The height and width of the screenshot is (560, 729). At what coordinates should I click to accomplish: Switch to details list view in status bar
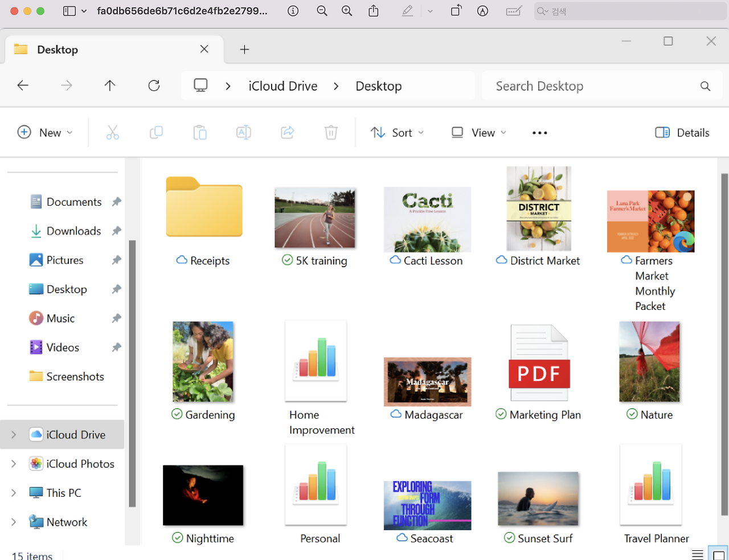click(698, 554)
